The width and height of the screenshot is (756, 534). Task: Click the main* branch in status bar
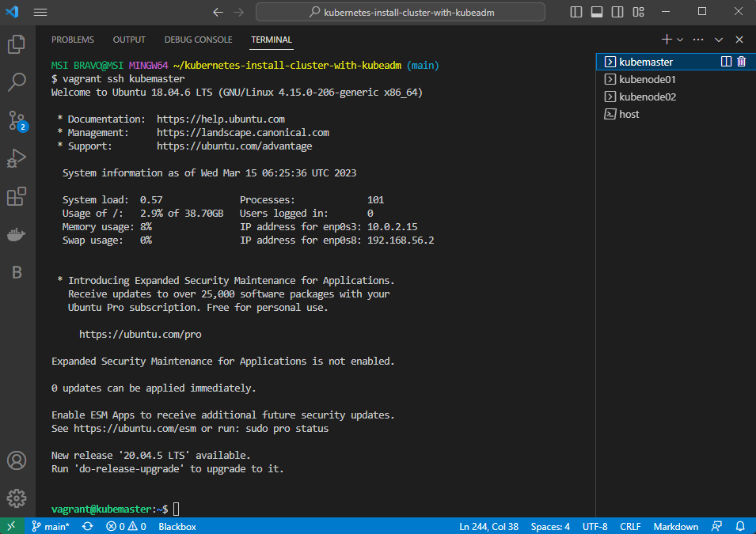pos(50,526)
